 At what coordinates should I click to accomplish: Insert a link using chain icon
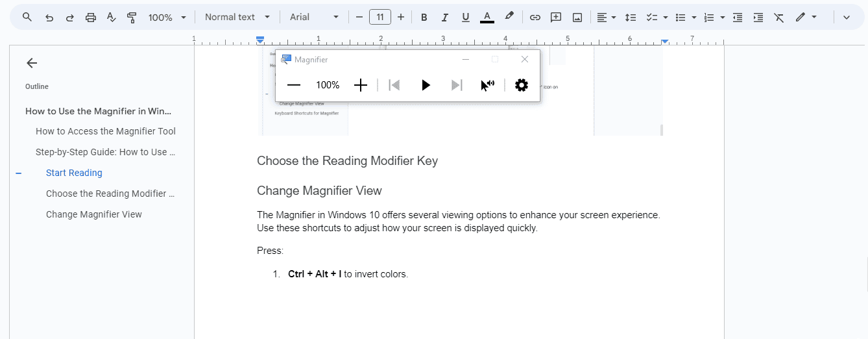pos(535,18)
